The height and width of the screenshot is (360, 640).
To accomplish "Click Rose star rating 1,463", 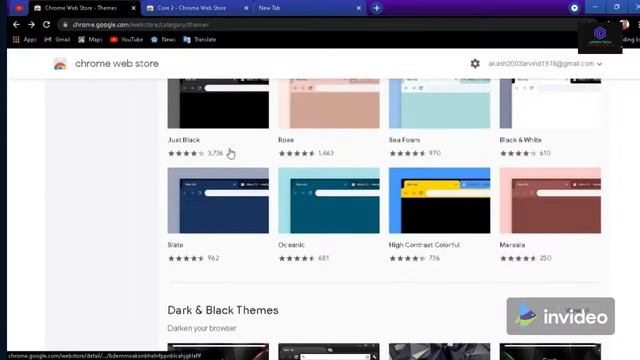I will pos(306,153).
